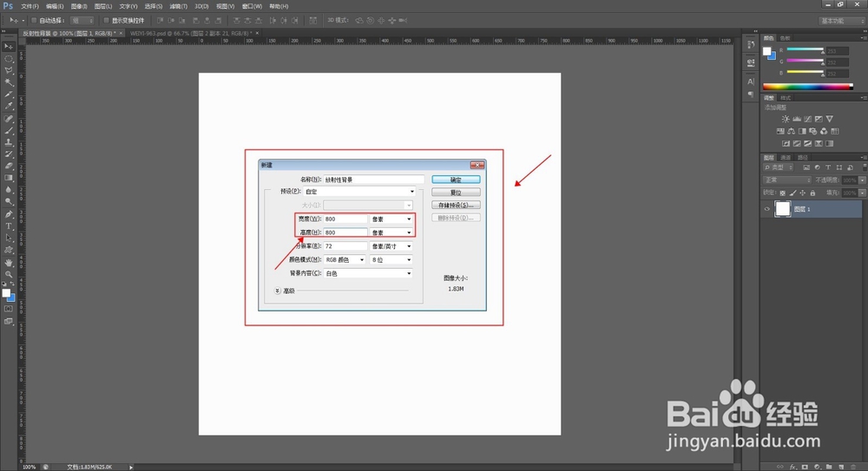Select the Polygonal Lasso tool
868x471 pixels.
click(x=9, y=70)
